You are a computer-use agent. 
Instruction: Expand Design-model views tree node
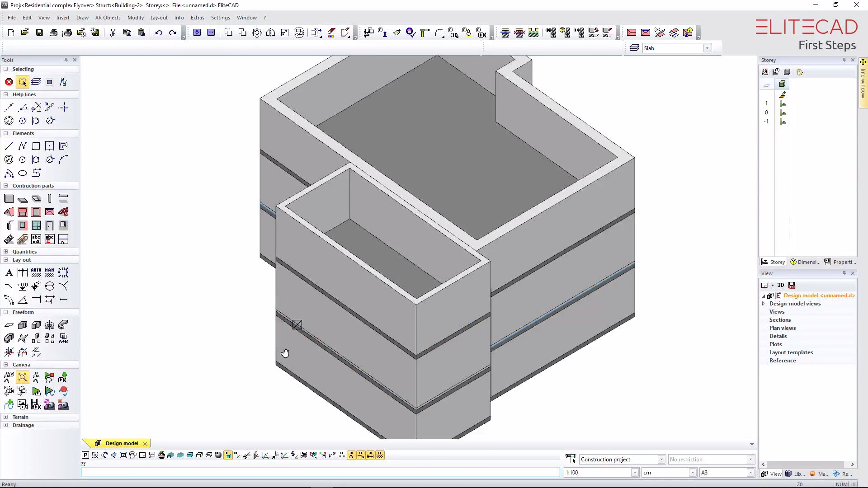764,304
